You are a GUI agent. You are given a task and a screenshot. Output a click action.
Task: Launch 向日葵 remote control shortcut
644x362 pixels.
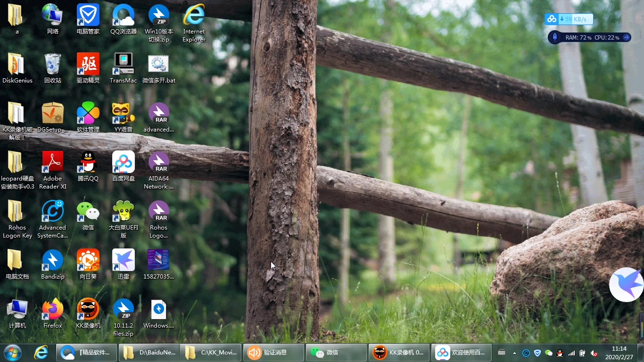click(88, 264)
